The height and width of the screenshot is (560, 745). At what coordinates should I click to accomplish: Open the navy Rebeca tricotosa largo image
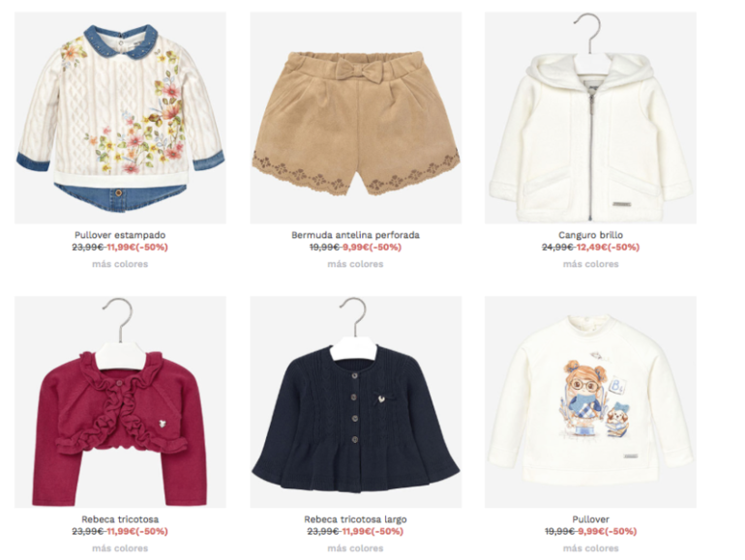356,401
